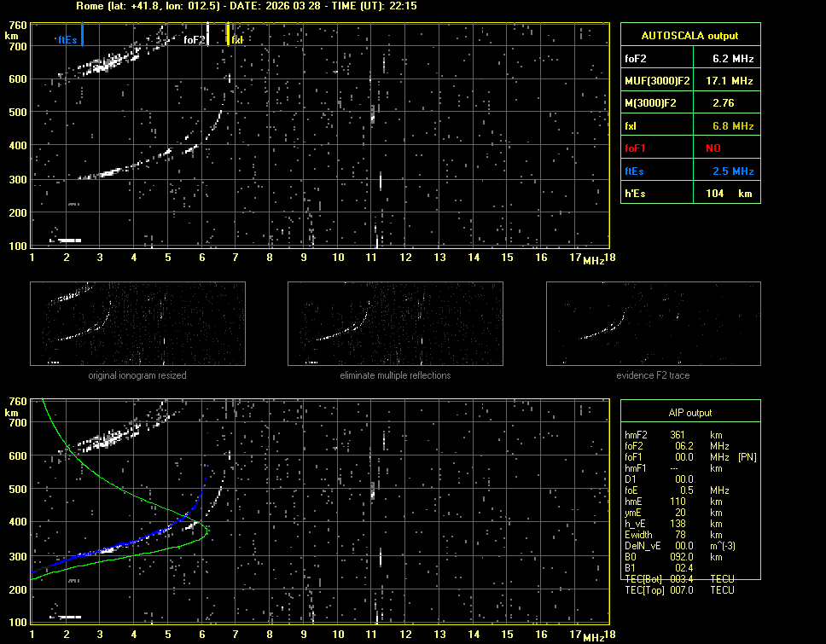Click the B0 092.0 km entry
The image size is (826, 644).
[661, 557]
